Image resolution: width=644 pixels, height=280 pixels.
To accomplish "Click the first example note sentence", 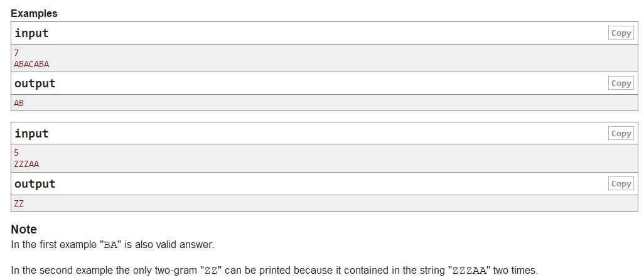I will tap(112, 245).
